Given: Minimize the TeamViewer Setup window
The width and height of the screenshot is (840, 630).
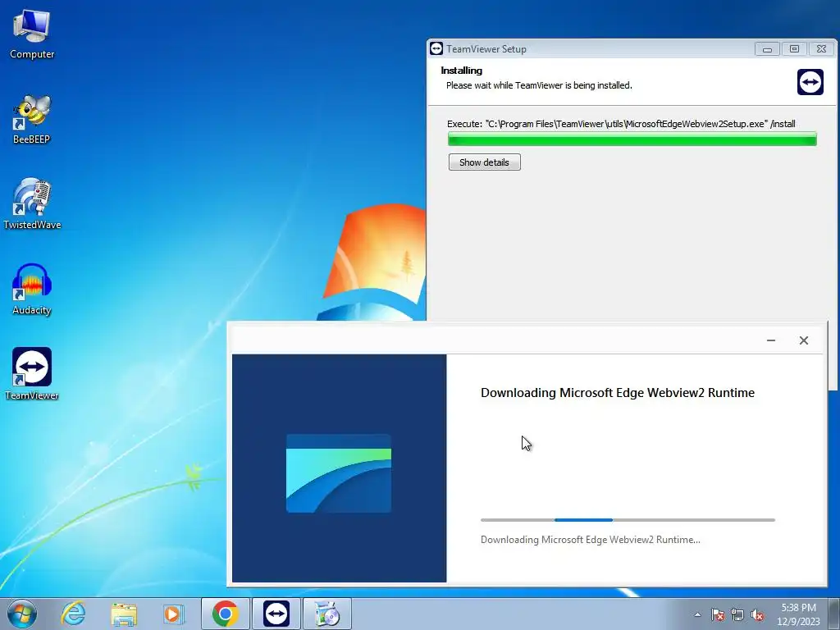Looking at the screenshot, I should (767, 49).
